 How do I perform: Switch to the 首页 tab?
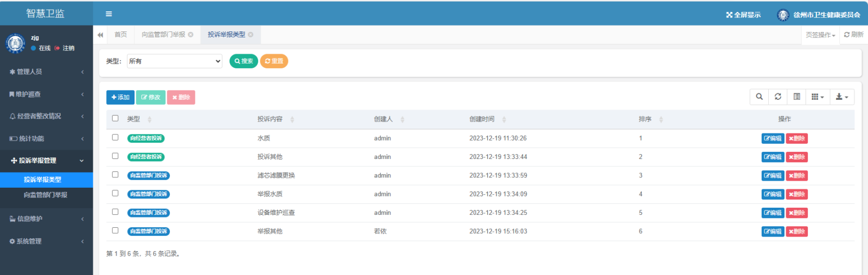[120, 35]
